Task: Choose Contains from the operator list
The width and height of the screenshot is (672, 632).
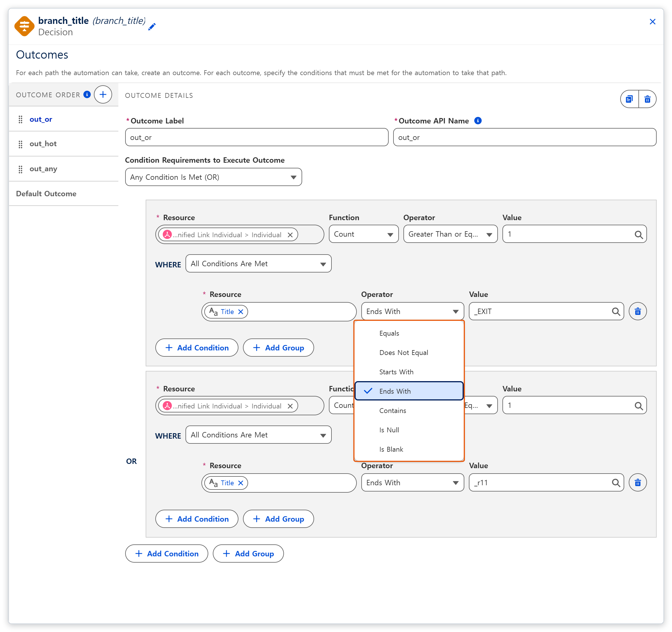Action: coord(409,411)
